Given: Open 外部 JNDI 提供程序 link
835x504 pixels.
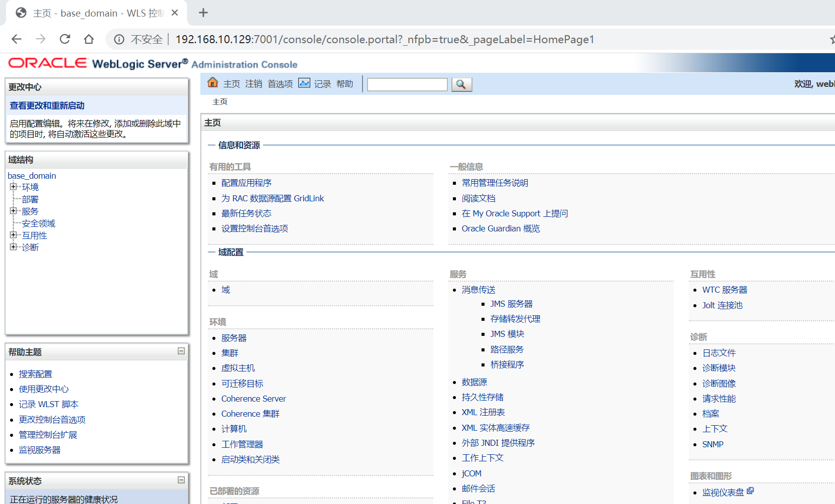Looking at the screenshot, I should tap(499, 443).
